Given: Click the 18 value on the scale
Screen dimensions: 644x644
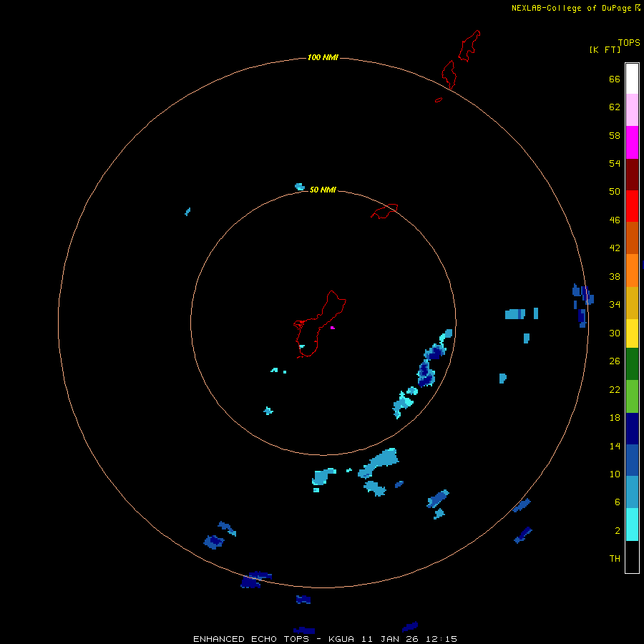Looking at the screenshot, I should pos(615,418).
